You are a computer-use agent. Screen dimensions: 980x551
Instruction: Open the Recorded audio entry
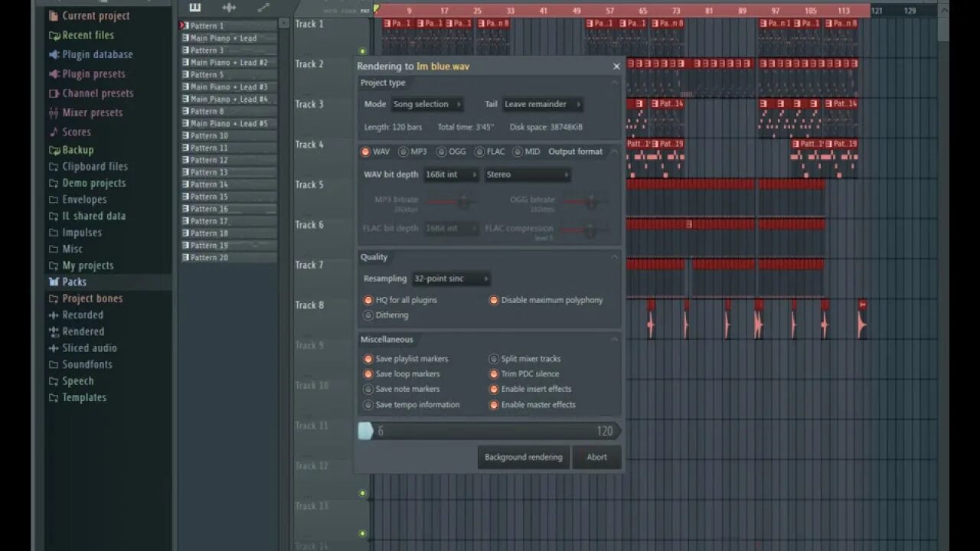(75, 315)
